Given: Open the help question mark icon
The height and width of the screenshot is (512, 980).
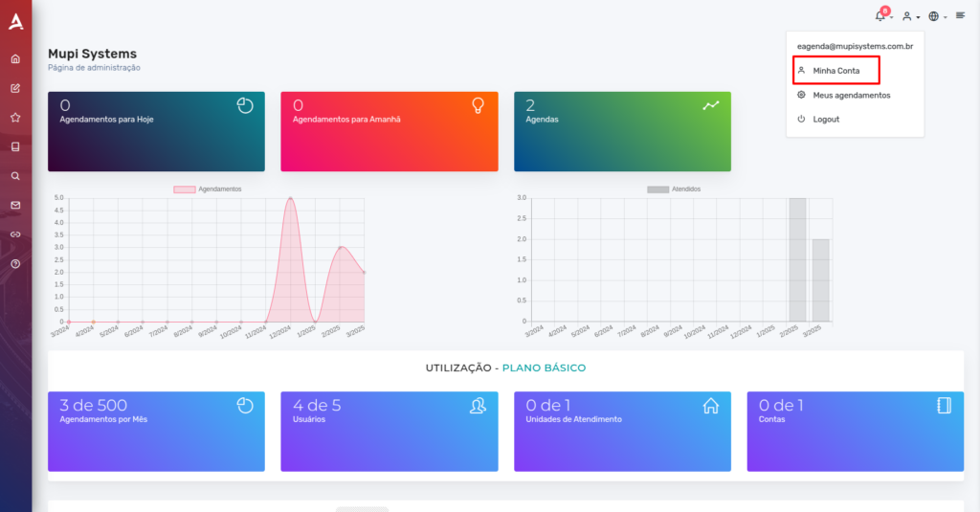Looking at the screenshot, I should 15,264.
